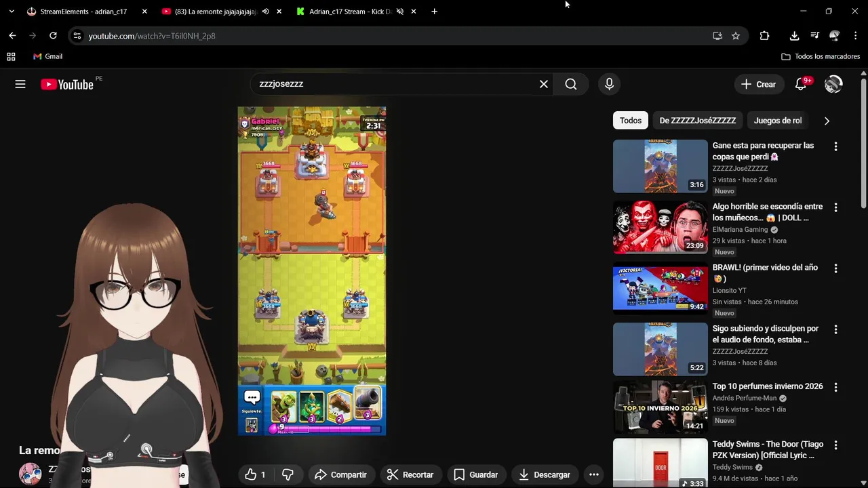This screenshot has width=868, height=488.
Task: Reload the page
Action: 53,36
